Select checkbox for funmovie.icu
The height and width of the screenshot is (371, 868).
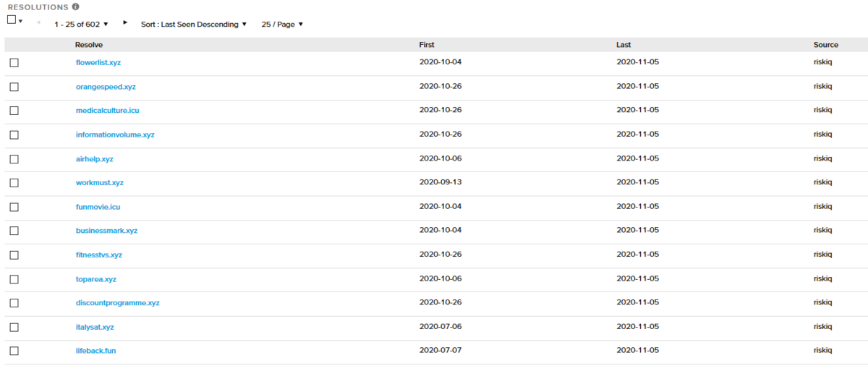[14, 207]
